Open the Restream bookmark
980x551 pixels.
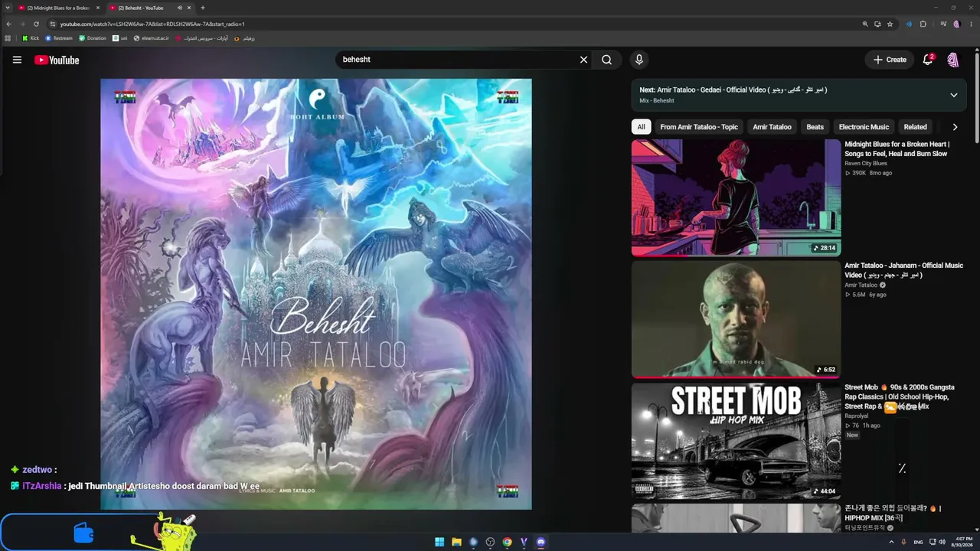point(58,37)
